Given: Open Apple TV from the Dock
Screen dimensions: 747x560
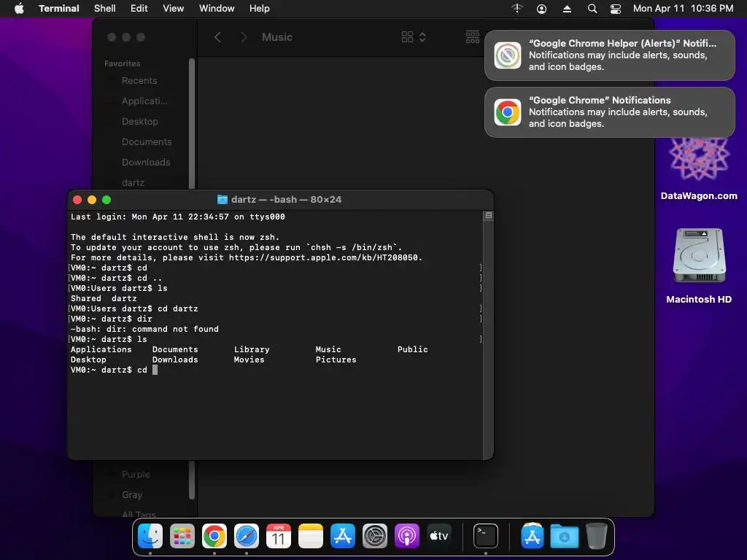Looking at the screenshot, I should click(438, 536).
